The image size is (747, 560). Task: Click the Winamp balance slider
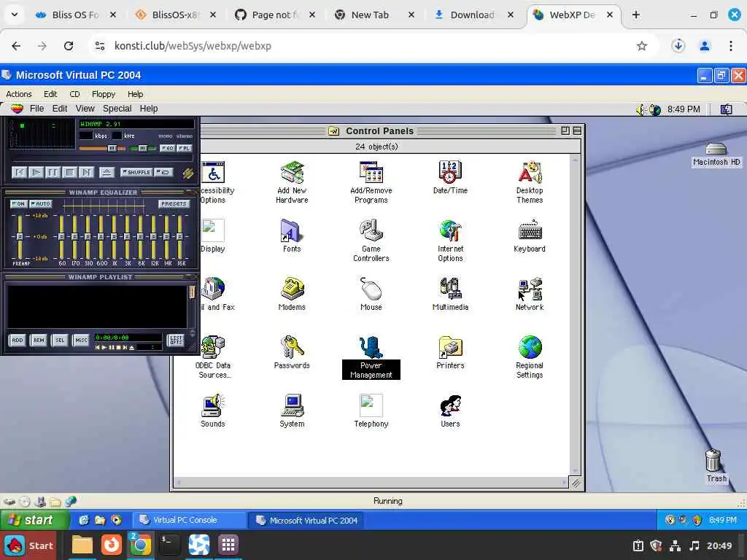142,149
